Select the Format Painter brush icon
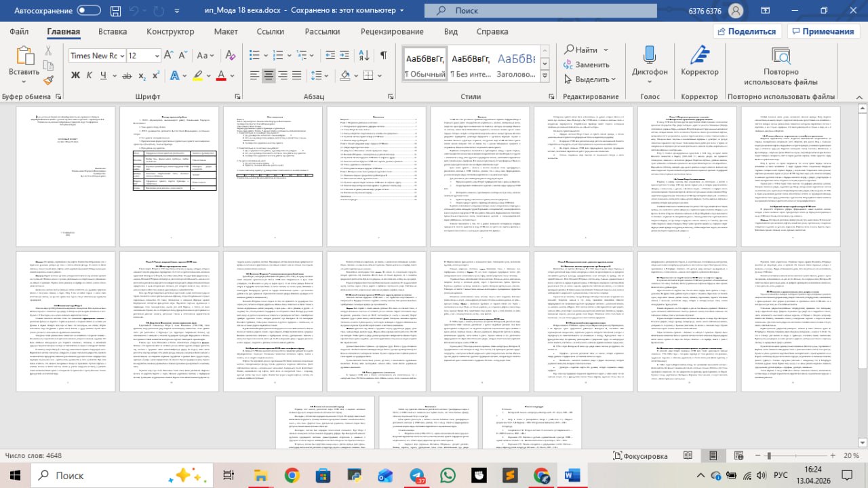The height and width of the screenshot is (488, 868). coord(49,80)
